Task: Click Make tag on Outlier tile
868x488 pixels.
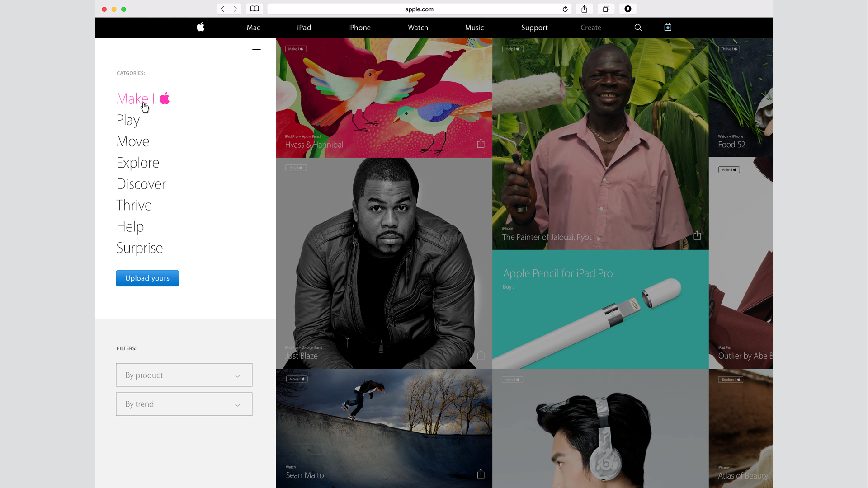Action: coord(729,170)
